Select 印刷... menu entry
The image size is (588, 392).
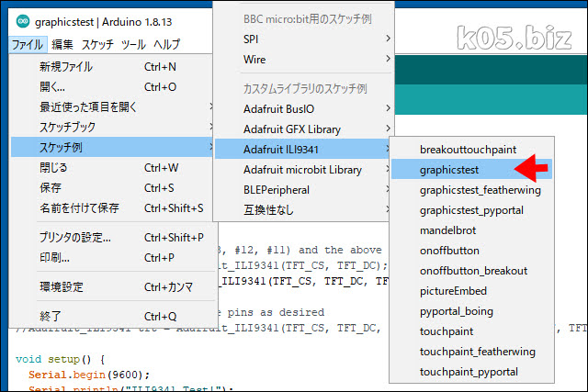click(x=112, y=258)
